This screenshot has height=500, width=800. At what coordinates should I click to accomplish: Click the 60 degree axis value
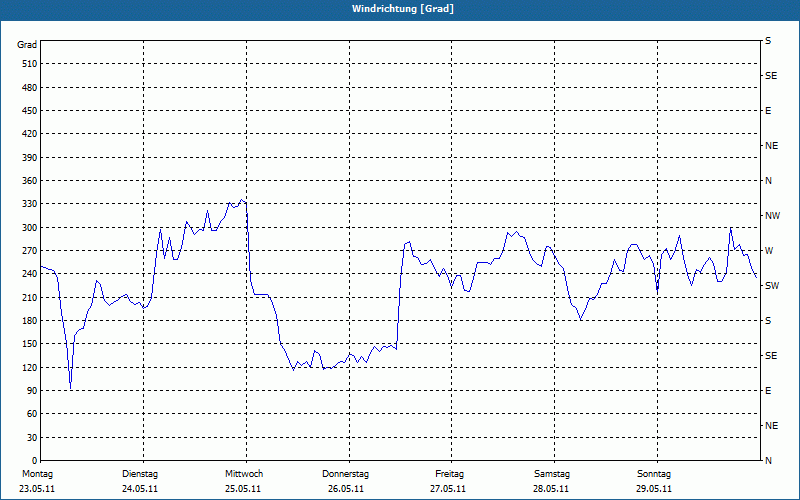pos(32,414)
